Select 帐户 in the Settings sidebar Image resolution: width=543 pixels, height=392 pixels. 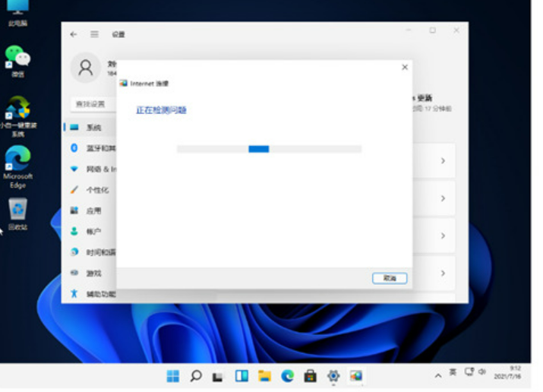(93, 231)
